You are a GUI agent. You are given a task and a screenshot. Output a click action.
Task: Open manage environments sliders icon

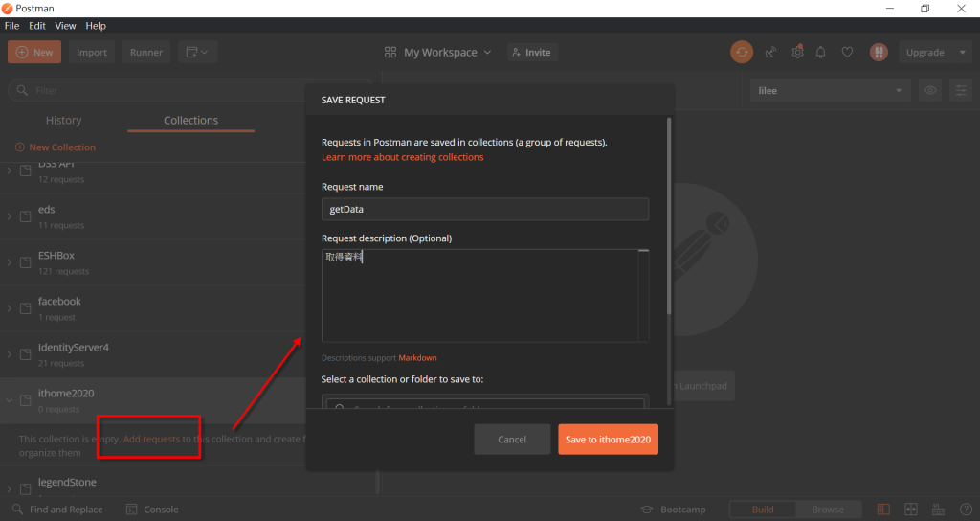pos(961,91)
